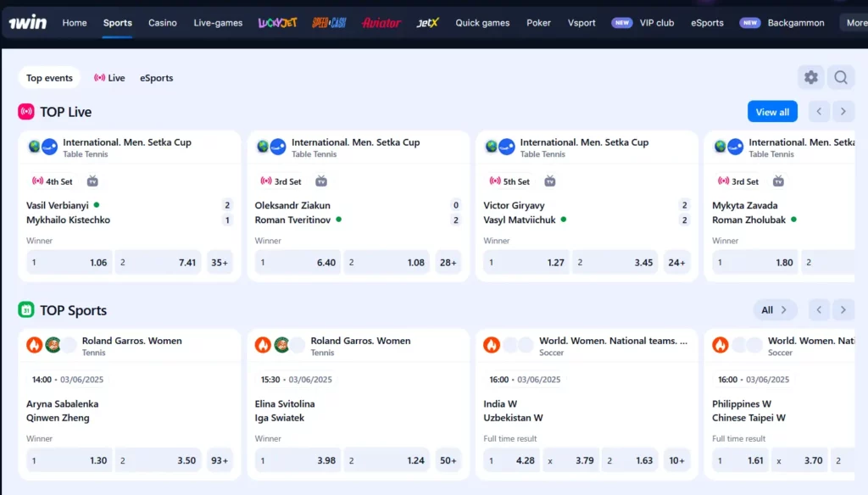Screen dimensions: 868x495
Task: Click flame icon on India W card
Action: point(492,344)
